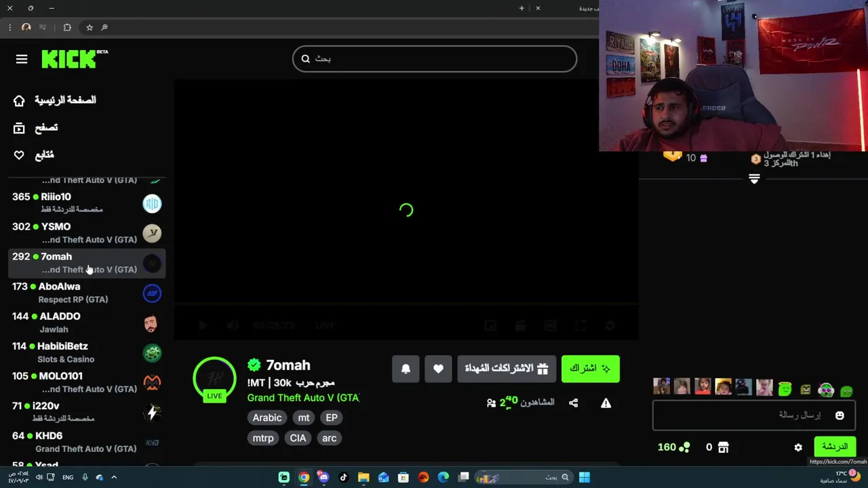Toggle fullscreen in the video player

(580, 325)
